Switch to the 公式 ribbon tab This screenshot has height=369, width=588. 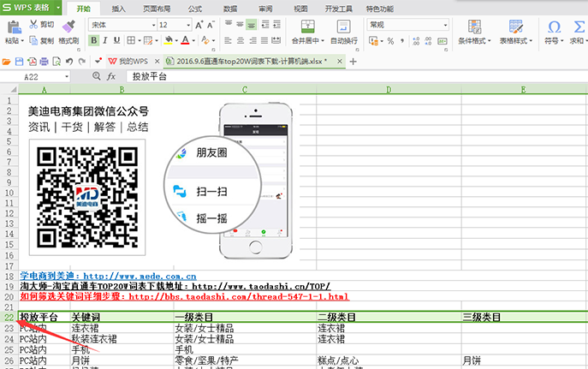[195, 9]
